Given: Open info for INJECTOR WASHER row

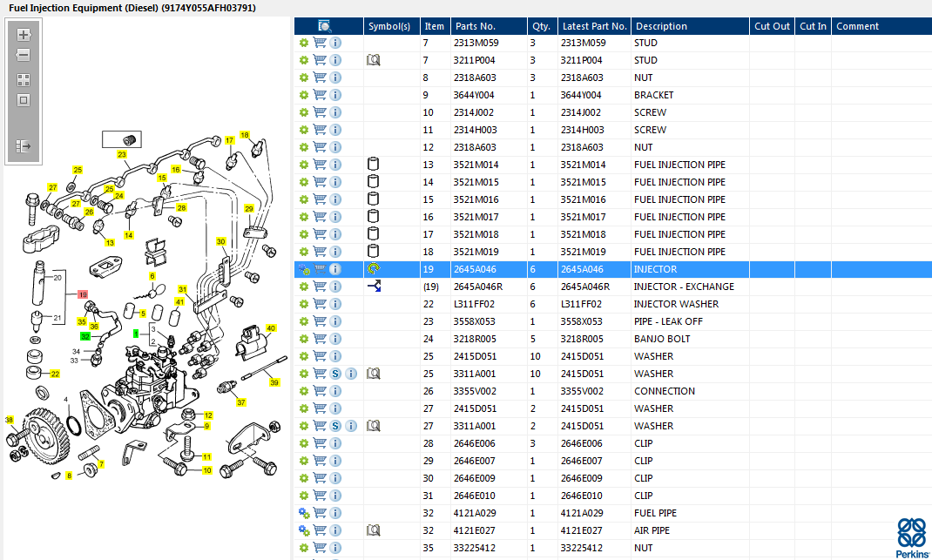Looking at the screenshot, I should point(335,304).
